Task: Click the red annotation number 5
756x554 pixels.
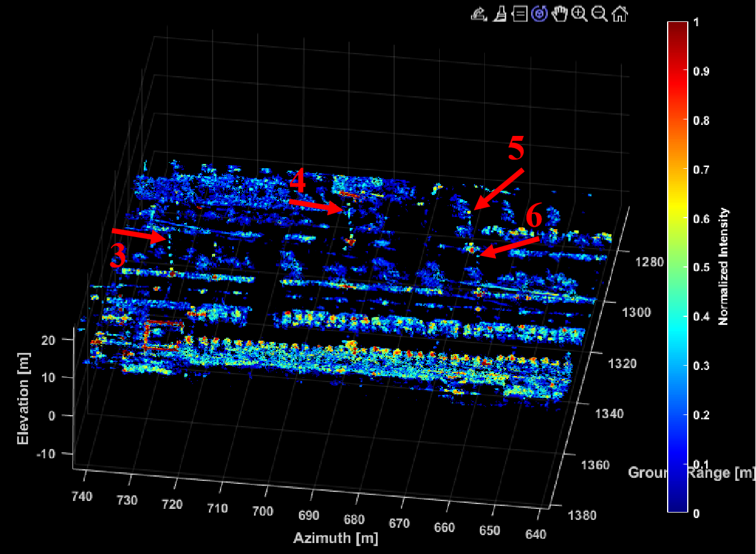Action: (x=516, y=148)
